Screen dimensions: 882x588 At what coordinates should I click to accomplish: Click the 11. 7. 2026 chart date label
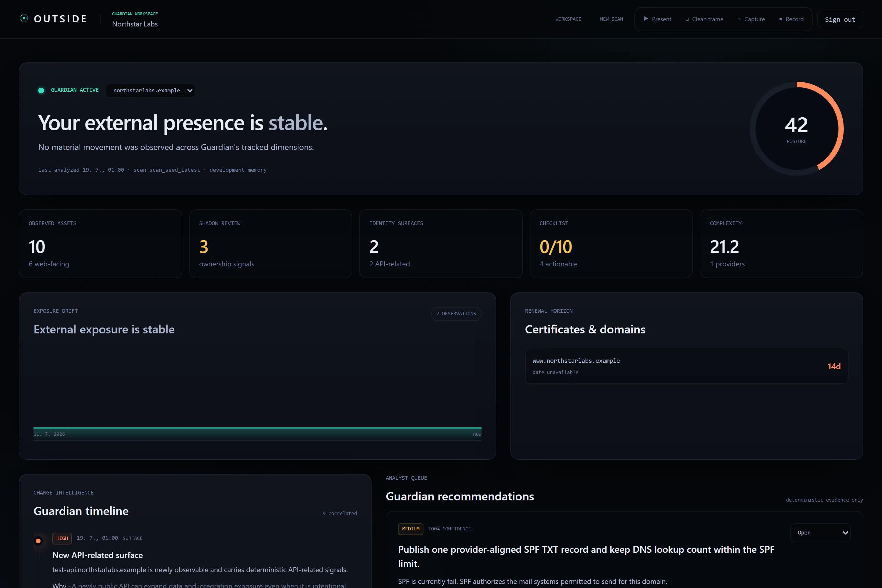tap(49, 434)
